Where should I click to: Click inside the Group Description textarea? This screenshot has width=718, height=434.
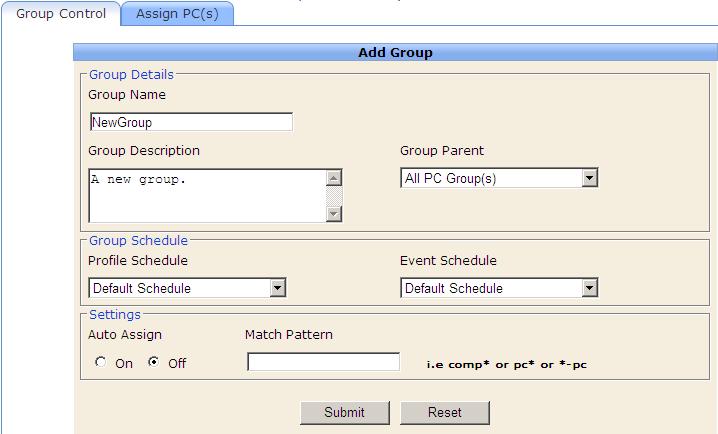(207, 196)
